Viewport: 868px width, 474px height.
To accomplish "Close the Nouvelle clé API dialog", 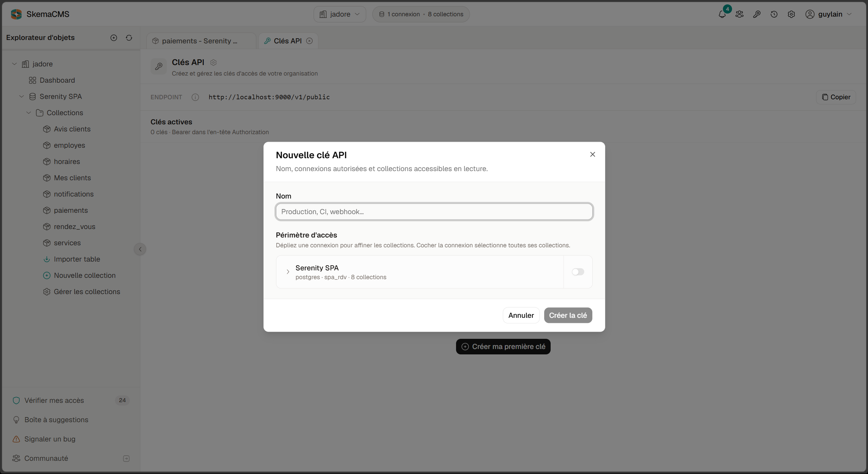I will coord(592,154).
